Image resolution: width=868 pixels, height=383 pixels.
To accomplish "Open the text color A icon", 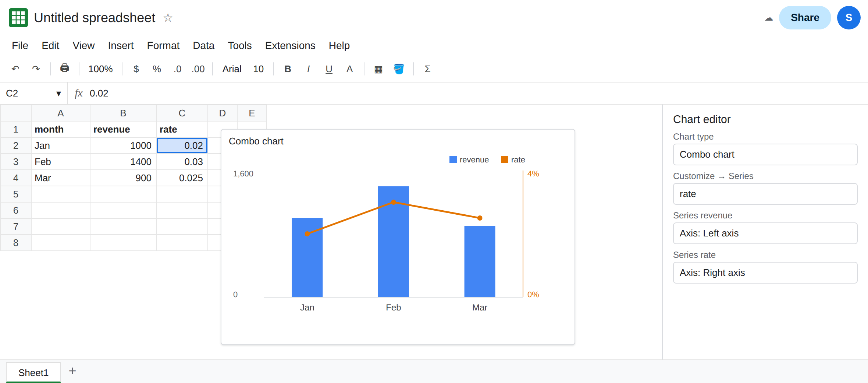I will 350,69.
